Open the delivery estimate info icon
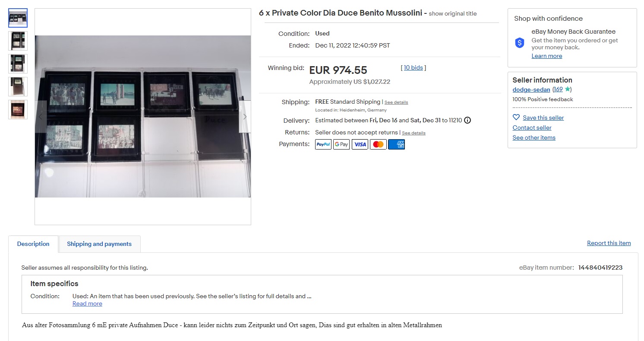This screenshot has height=341, width=644. pyautogui.click(x=467, y=120)
